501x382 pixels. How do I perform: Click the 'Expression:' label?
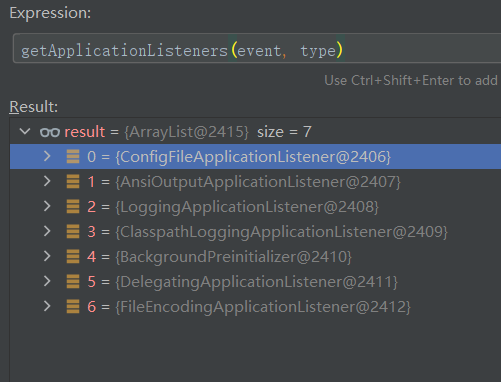(50, 13)
